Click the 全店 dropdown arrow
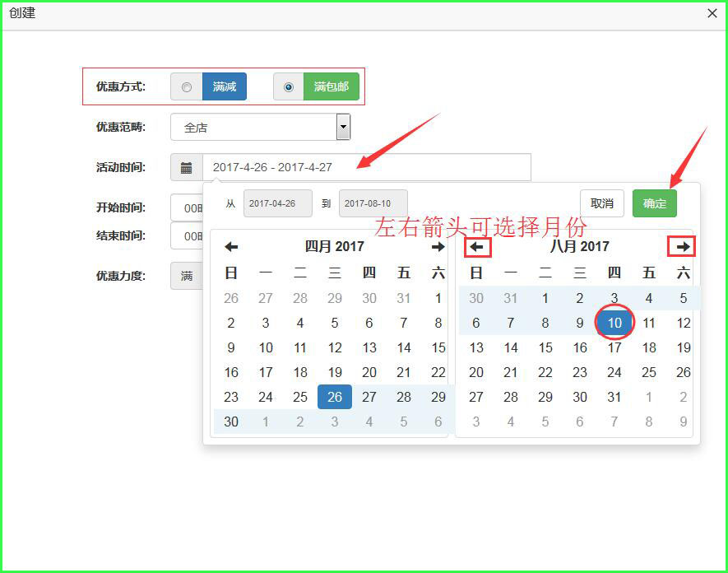This screenshot has height=573, width=728. coord(343,128)
